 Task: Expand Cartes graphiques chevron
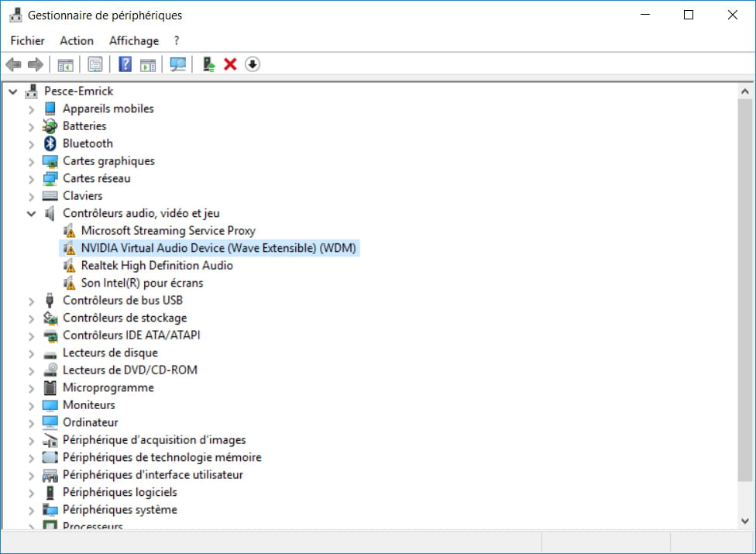pos(31,161)
